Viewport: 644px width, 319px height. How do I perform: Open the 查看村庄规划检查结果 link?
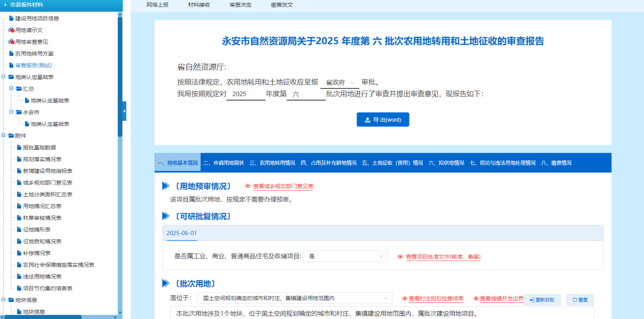(436, 298)
